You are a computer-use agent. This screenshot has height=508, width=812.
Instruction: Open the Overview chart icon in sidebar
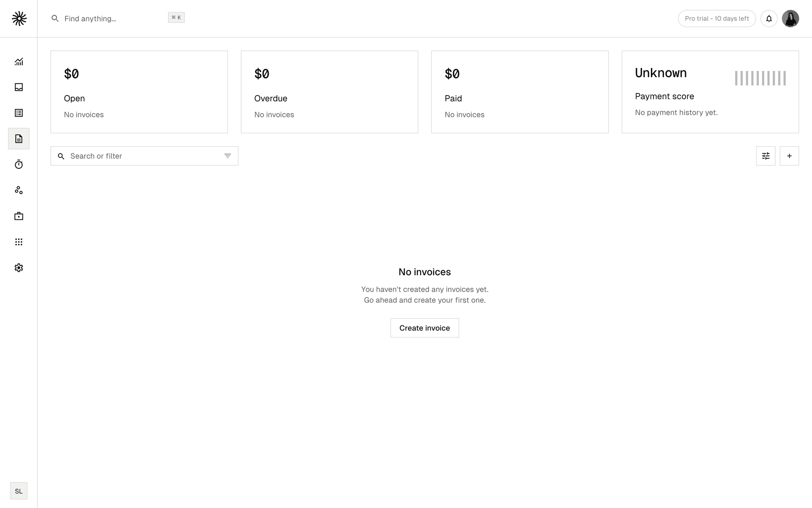click(x=19, y=61)
